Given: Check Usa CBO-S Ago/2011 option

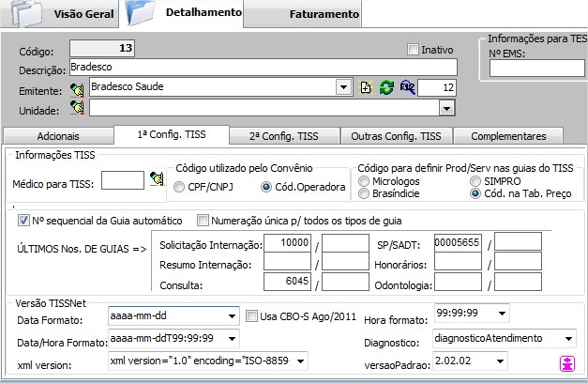Looking at the screenshot, I should click(251, 315).
